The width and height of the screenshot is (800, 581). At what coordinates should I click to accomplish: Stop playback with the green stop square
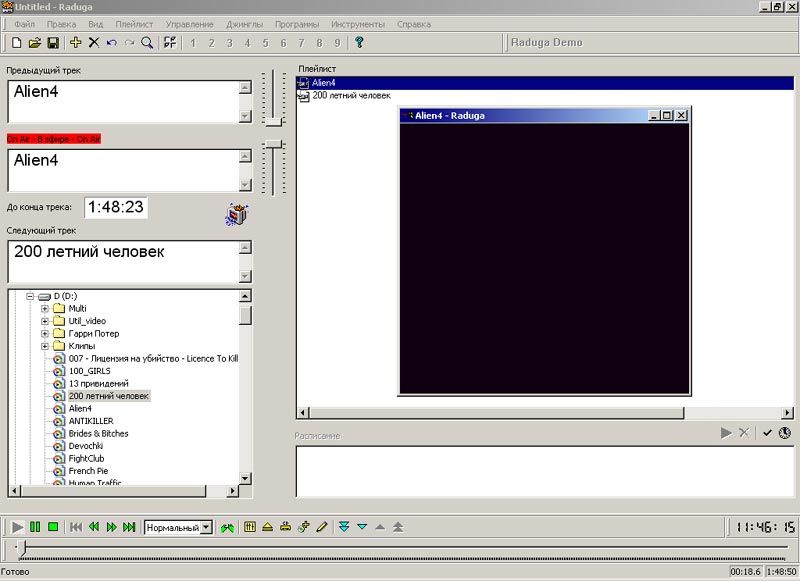[53, 527]
